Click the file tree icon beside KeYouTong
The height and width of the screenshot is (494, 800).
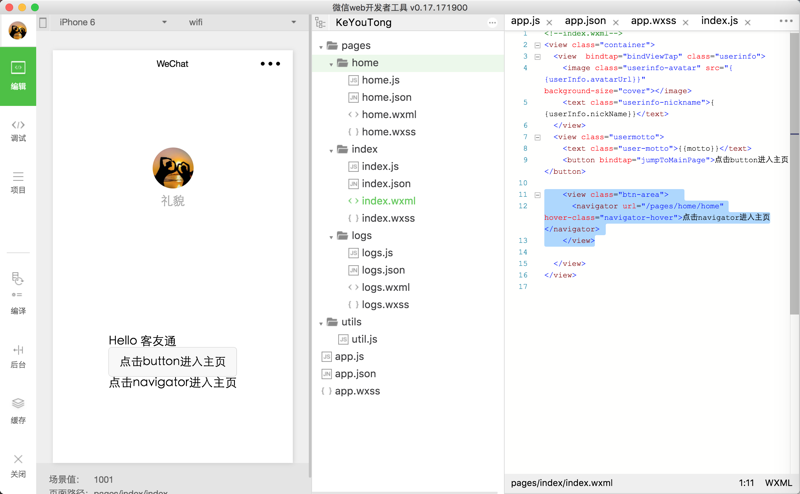(x=320, y=22)
